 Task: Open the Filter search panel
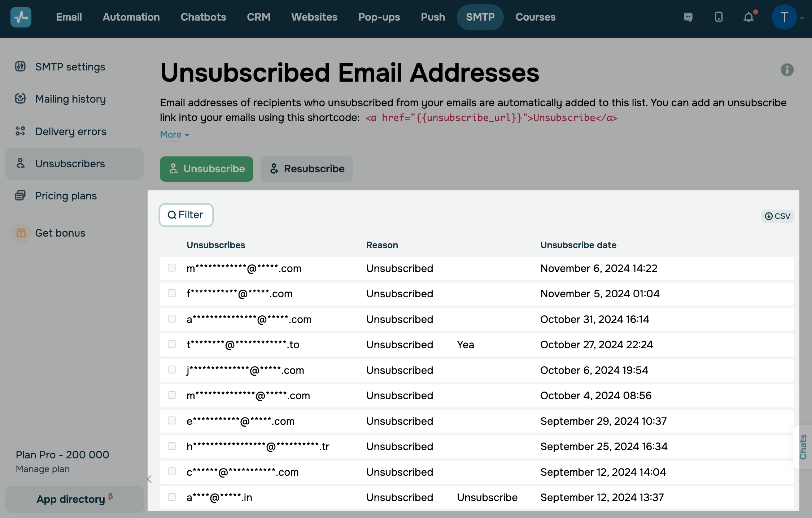click(186, 215)
